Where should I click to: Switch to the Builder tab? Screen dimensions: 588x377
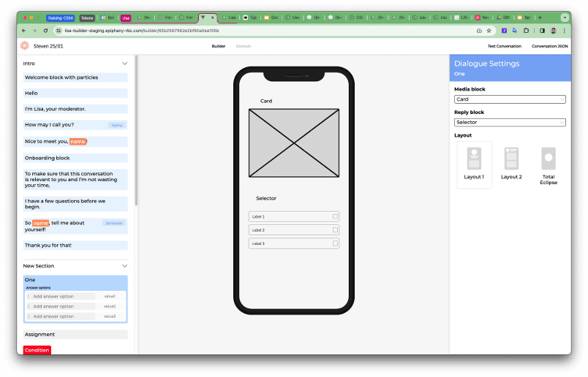219,46
